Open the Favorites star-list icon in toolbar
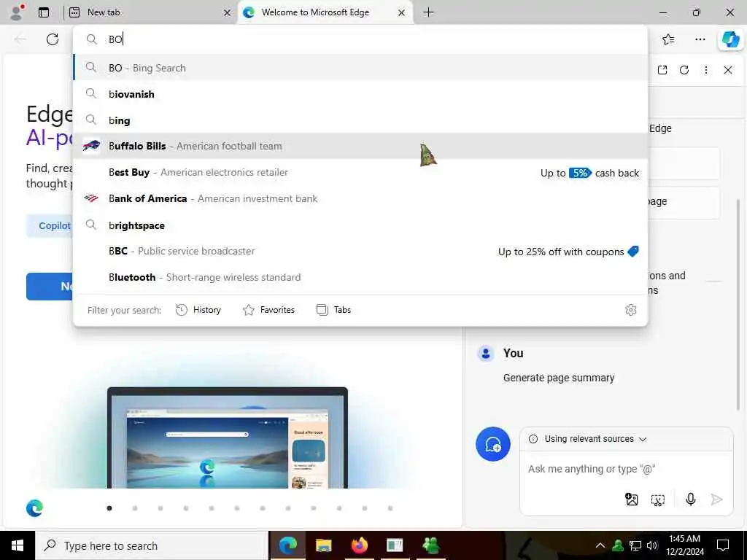The height and width of the screenshot is (560, 747). pos(668,39)
